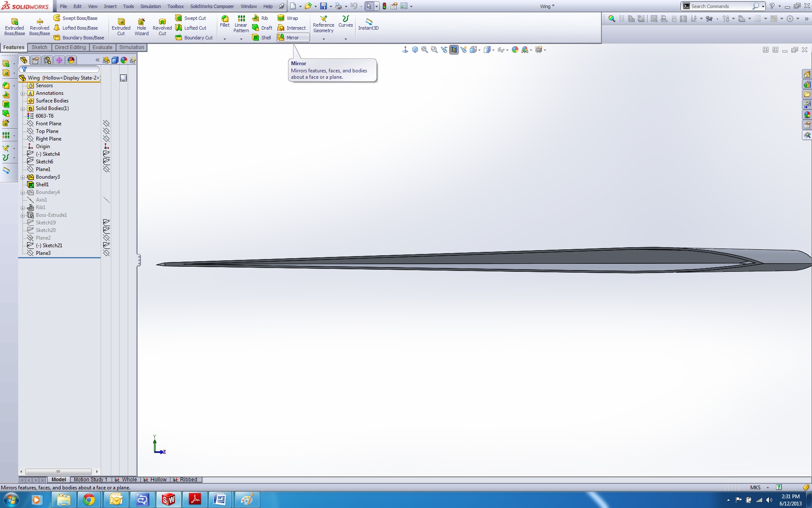Expand the Rib1 feature
The width and height of the screenshot is (812, 508).
click(x=23, y=208)
